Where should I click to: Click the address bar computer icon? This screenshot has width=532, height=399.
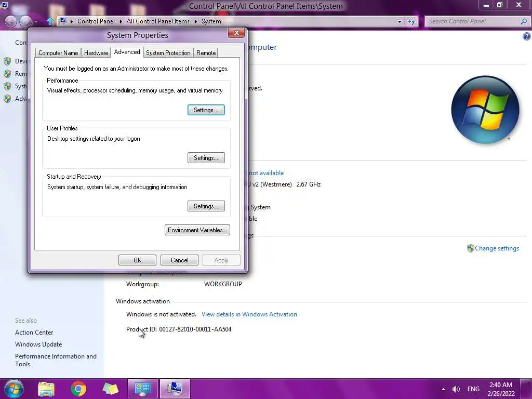[x=62, y=21]
